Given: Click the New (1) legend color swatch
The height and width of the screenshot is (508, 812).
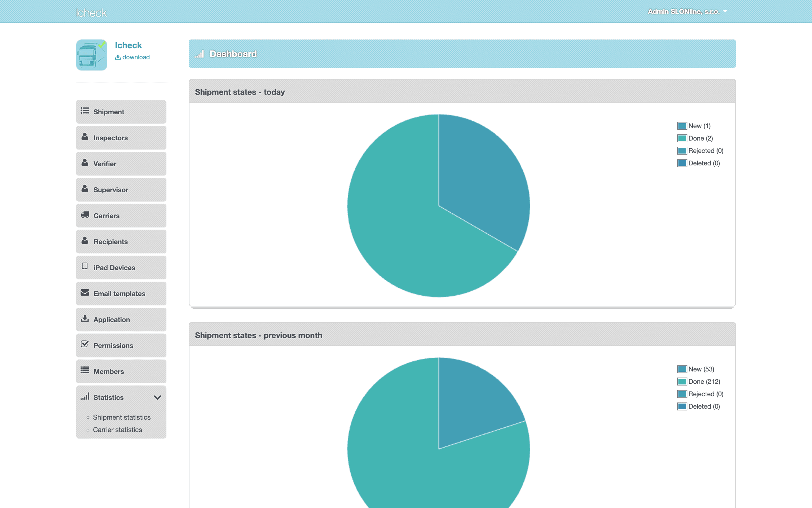Looking at the screenshot, I should point(682,126).
